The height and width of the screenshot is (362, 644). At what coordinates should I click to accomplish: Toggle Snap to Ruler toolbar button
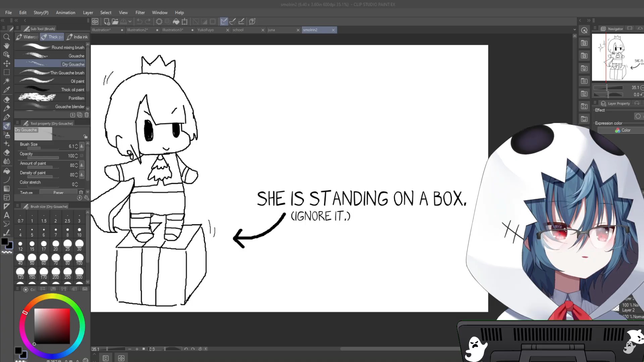pos(224,21)
